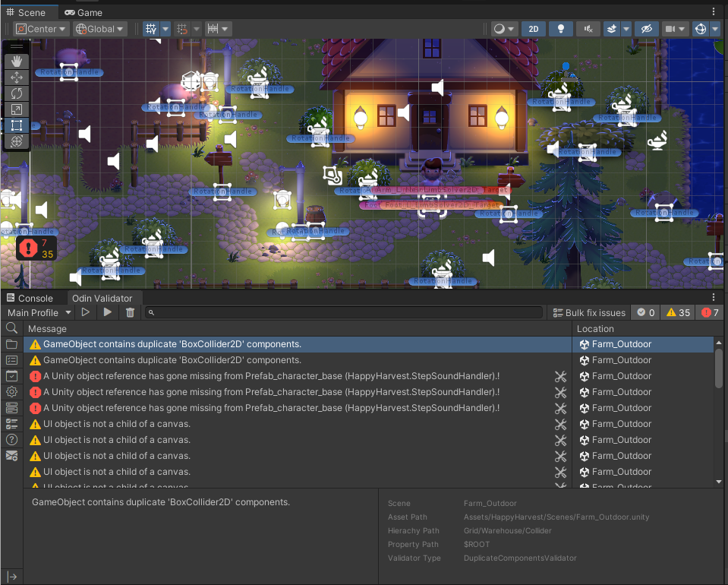Select the Scale tool
Viewport: 728px width, 585px height.
(x=17, y=109)
